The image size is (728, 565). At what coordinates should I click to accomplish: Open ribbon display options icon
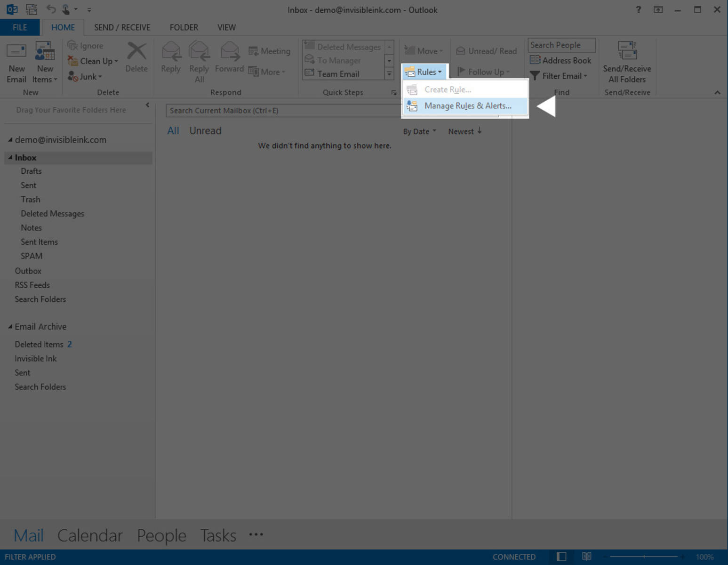(x=658, y=9)
